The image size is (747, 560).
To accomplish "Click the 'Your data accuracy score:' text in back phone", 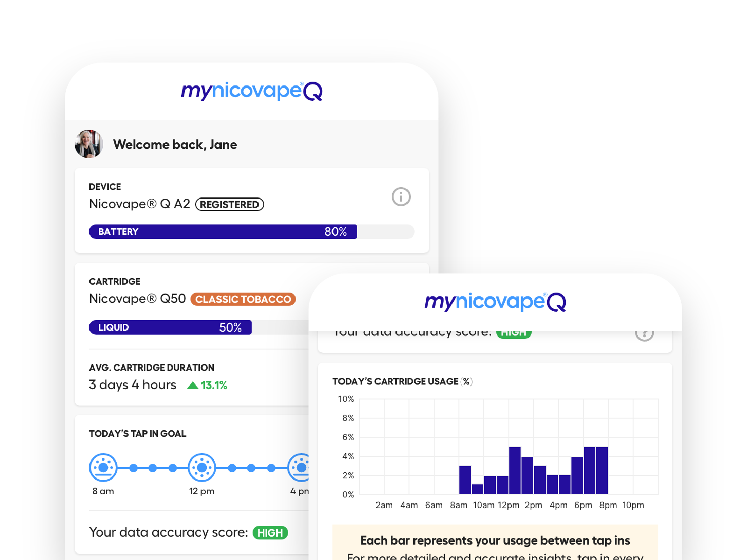I will pyautogui.click(x=169, y=532).
